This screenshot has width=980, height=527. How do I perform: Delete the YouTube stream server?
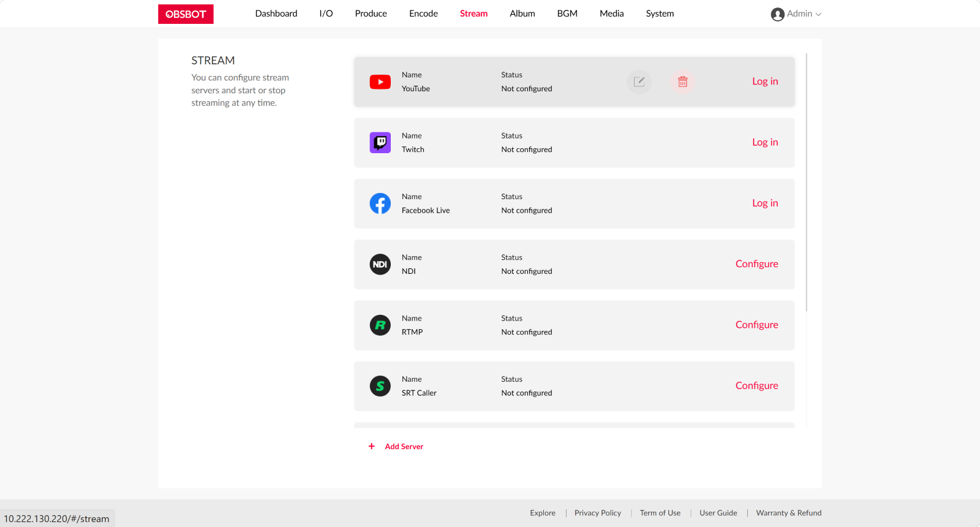point(682,82)
